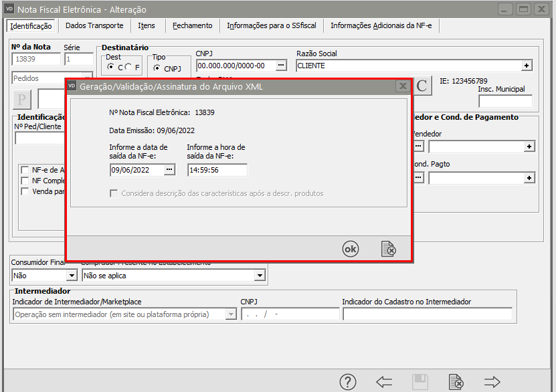Click the plus button beside Razão Social

[527, 66]
